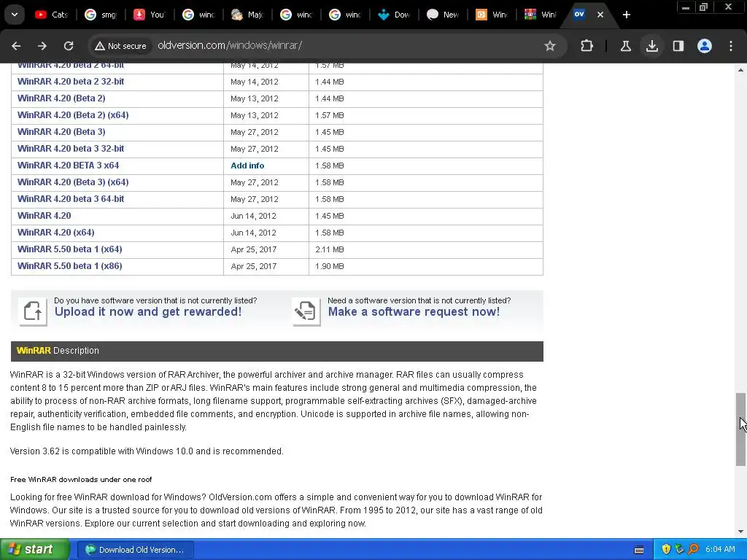The width and height of the screenshot is (747, 560).
Task: Open WinRAR 4.20 (Beta 3) link
Action: (61, 131)
